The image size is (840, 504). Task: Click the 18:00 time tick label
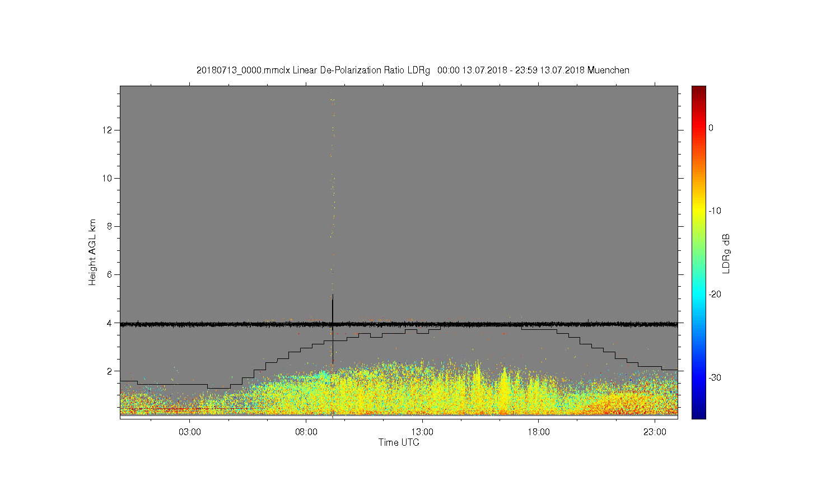point(539,432)
